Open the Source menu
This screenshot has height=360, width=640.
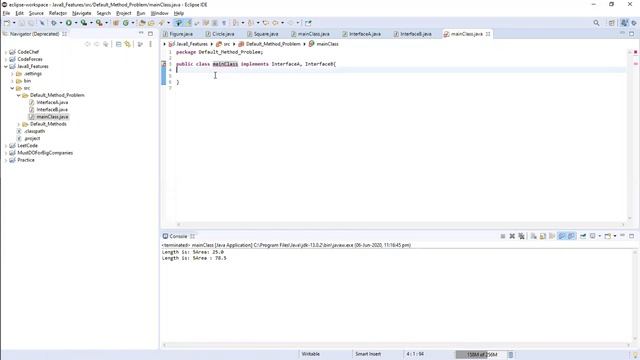36,13
